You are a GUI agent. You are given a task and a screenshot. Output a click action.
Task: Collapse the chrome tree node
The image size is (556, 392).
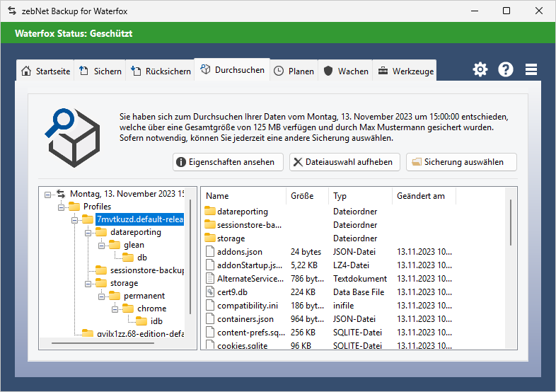115,310
